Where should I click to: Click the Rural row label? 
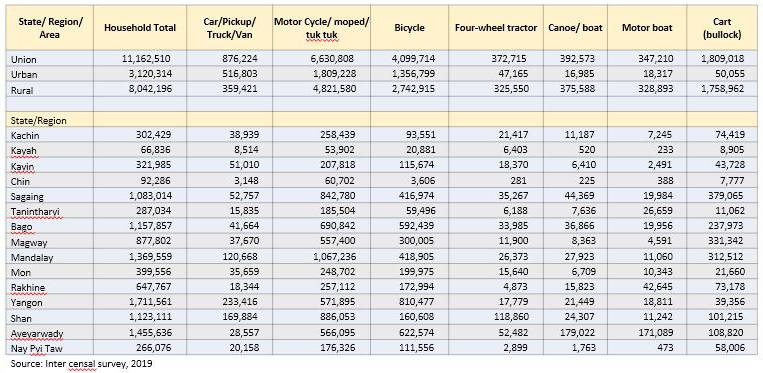(x=21, y=89)
